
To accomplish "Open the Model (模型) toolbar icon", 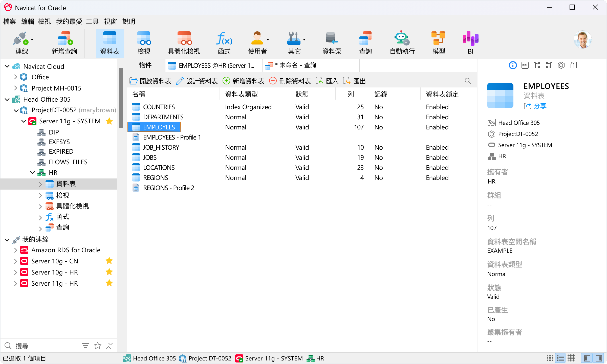I will (x=439, y=43).
